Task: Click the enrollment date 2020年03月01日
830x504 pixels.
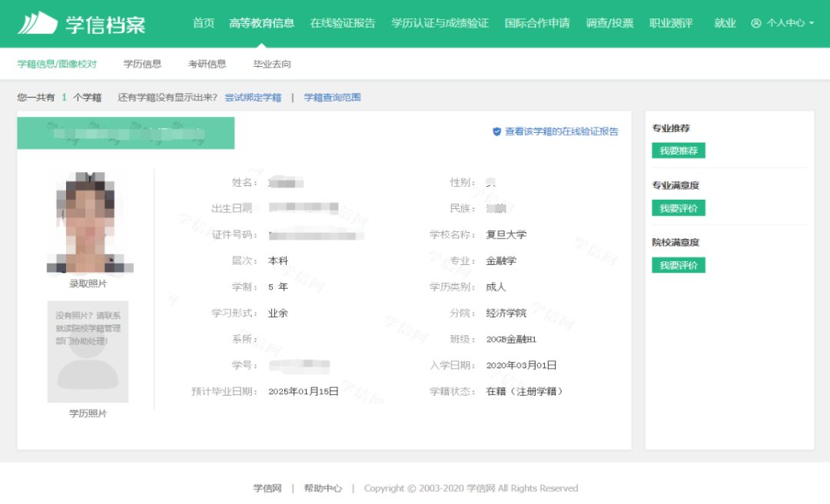Action: (x=521, y=365)
